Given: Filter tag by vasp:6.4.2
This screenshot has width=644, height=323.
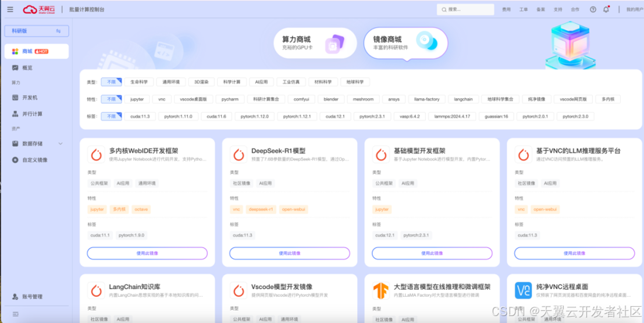Looking at the screenshot, I should 410,116.
